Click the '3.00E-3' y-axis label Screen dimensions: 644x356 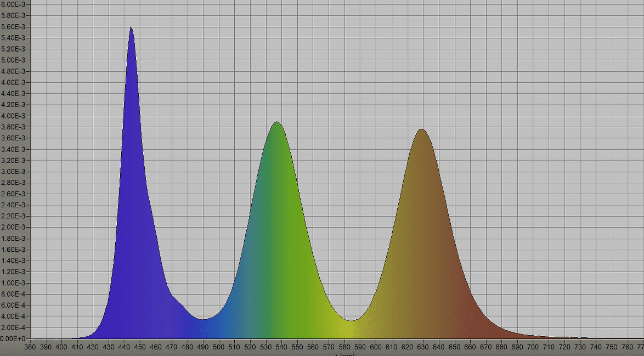tap(13, 172)
